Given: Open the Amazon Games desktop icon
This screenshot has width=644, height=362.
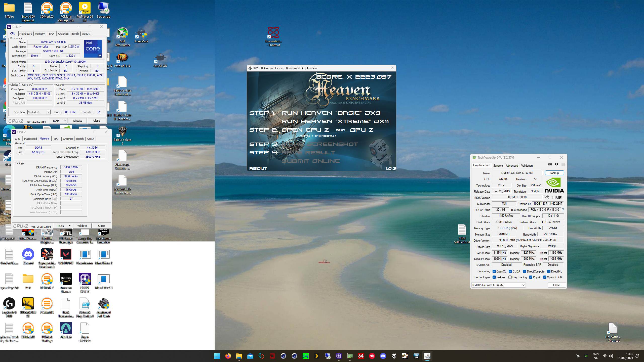Looking at the screenshot, I should click(66, 283).
